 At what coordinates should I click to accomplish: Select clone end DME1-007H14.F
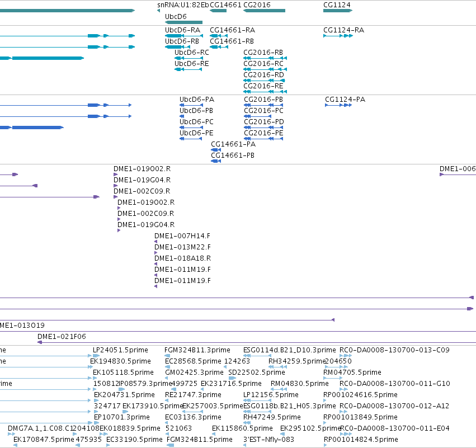pos(182,236)
